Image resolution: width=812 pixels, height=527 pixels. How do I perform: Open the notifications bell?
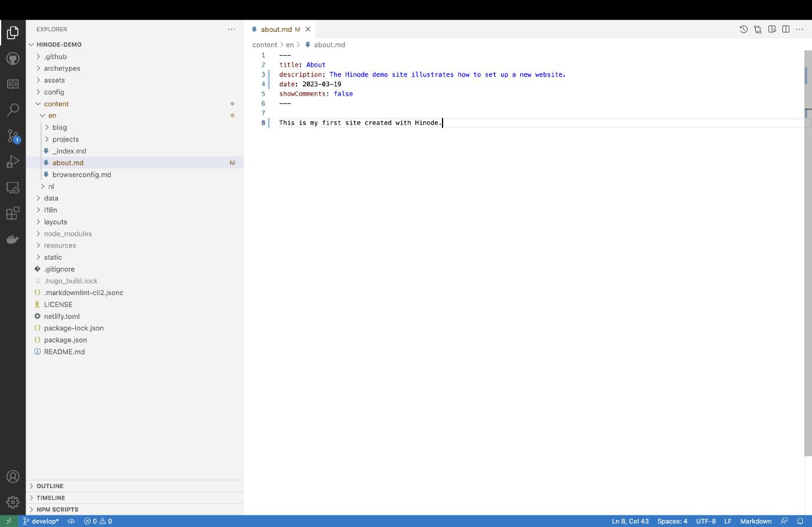(x=800, y=521)
